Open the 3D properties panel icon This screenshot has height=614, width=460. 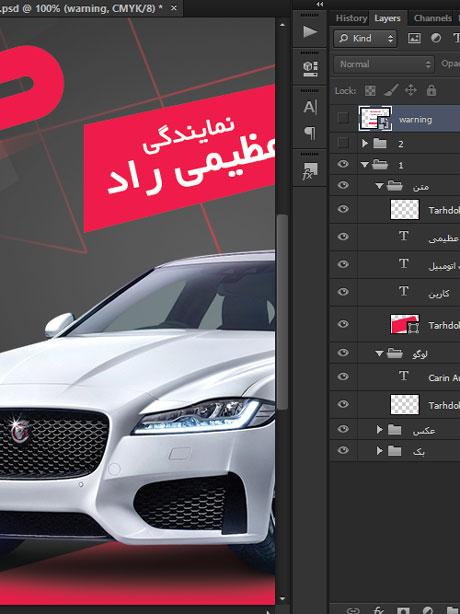pyautogui.click(x=310, y=69)
